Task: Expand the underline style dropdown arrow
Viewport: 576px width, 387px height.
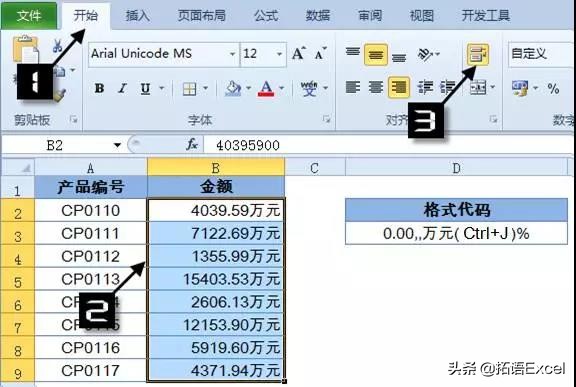Action: (162, 88)
